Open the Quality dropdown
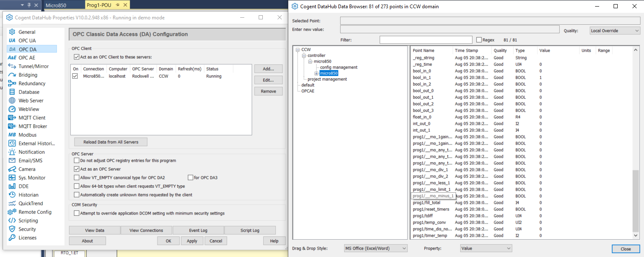The width and height of the screenshot is (644, 257). (x=615, y=30)
